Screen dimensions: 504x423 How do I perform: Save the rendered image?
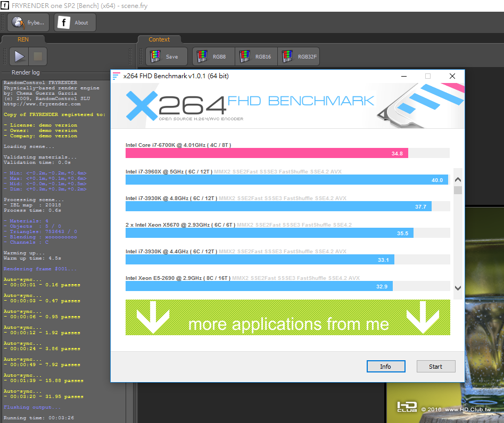pyautogui.click(x=167, y=56)
